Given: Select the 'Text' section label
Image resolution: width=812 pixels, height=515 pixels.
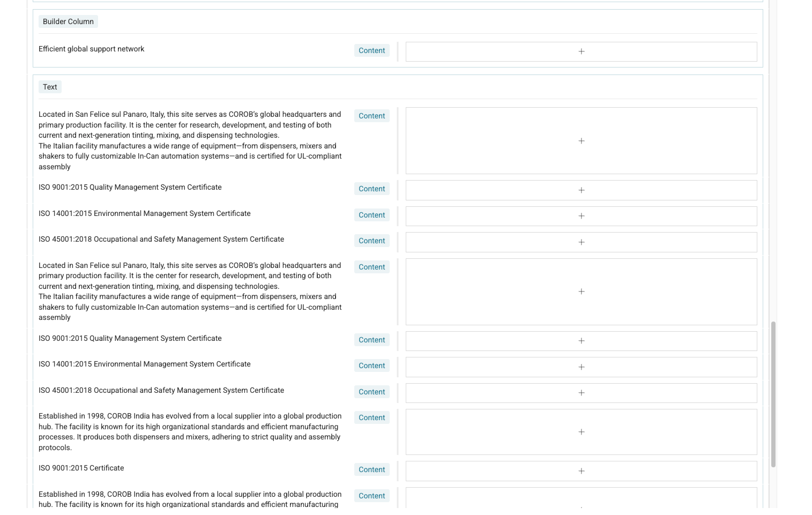Looking at the screenshot, I should pos(50,87).
